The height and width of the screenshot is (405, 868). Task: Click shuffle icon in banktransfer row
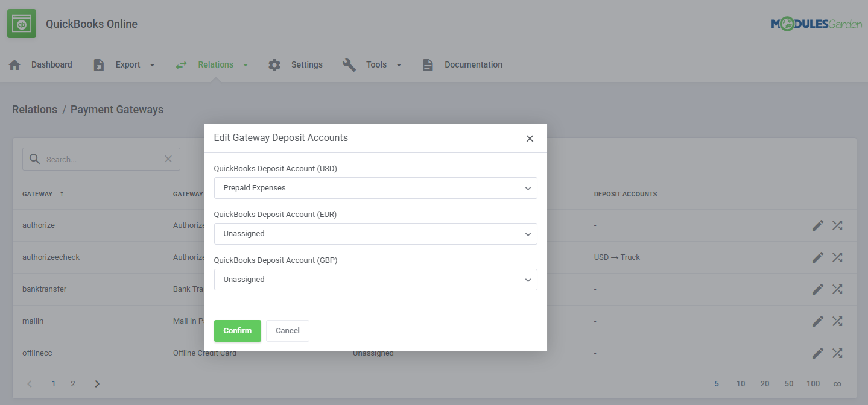[837, 289]
